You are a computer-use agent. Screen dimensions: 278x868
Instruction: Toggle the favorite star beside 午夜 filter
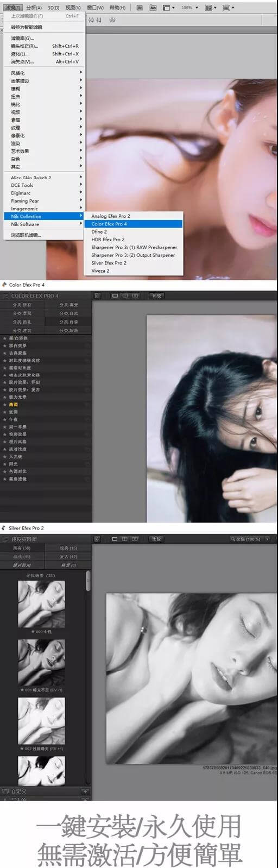(5, 419)
